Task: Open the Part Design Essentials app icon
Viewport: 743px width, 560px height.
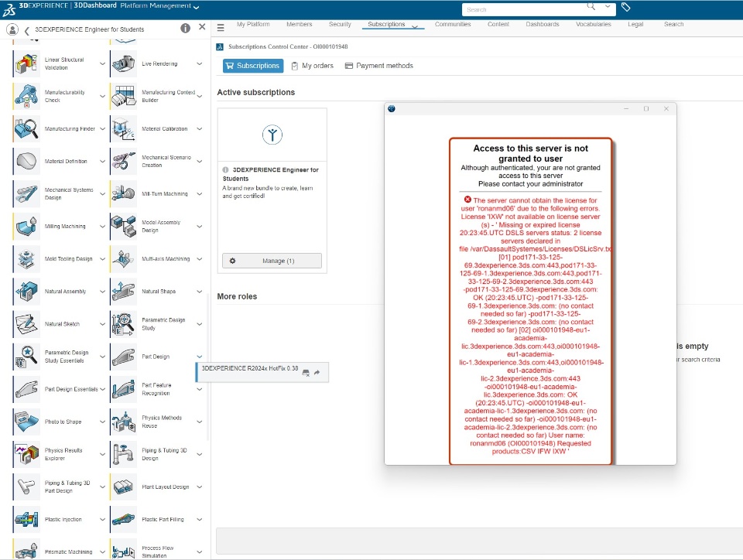Action: pyautogui.click(x=27, y=389)
